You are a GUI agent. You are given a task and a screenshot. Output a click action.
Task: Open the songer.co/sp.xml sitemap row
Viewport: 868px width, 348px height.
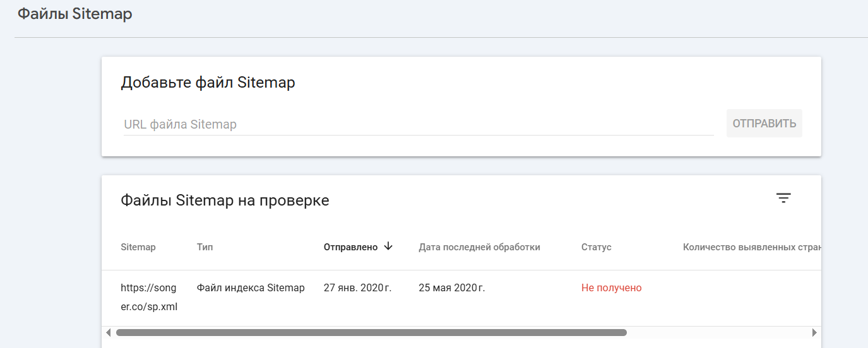click(149, 298)
